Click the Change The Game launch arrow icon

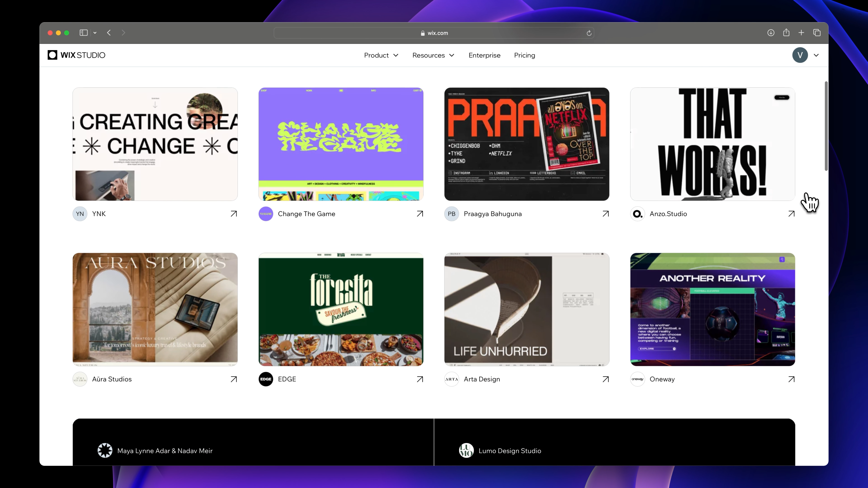[420, 213]
